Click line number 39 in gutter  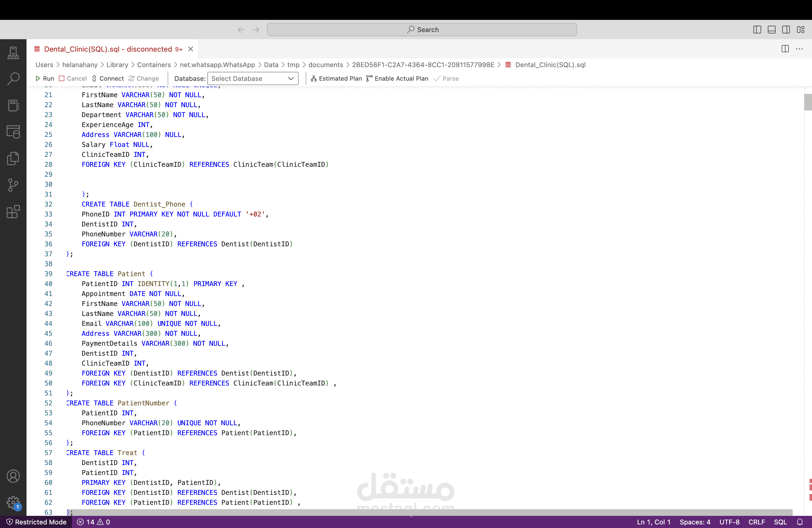coord(48,274)
